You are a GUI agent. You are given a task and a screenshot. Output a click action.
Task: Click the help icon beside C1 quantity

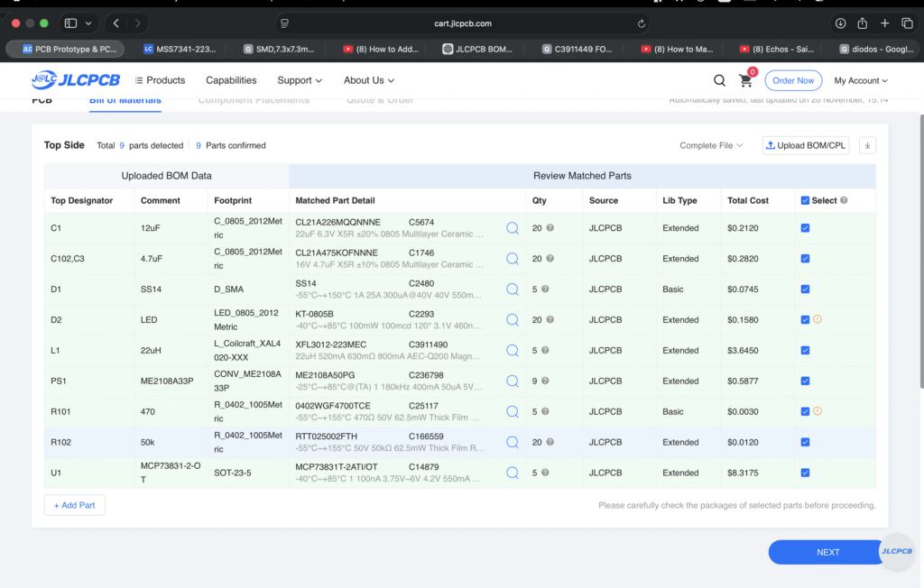pos(550,228)
